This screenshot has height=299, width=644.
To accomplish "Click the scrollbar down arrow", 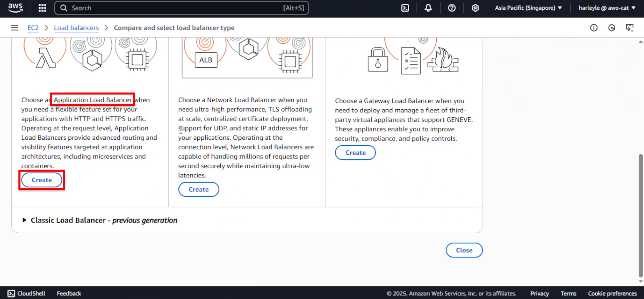I will [x=641, y=282].
